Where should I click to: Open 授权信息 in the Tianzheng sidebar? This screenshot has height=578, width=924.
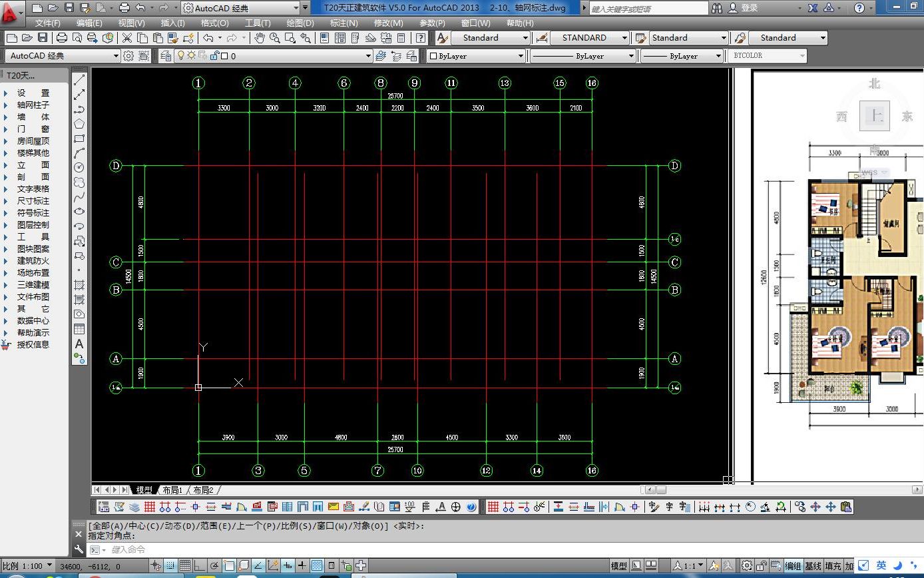33,344
